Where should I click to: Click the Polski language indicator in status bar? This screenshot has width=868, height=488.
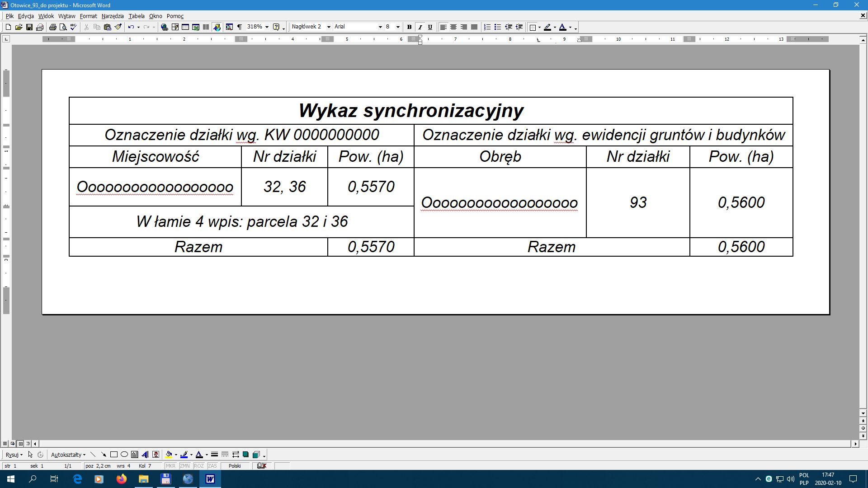tap(235, 466)
